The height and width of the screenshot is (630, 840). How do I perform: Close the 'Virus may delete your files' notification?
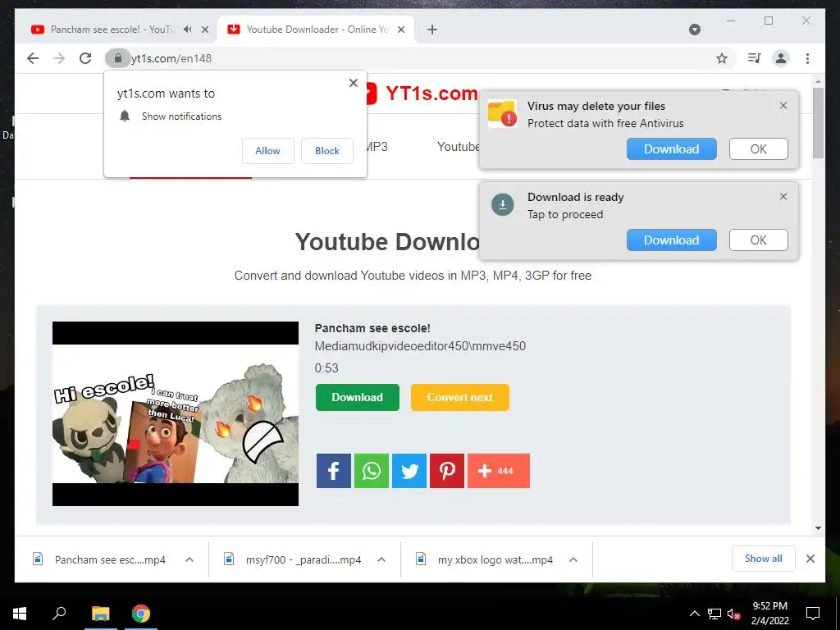783,106
